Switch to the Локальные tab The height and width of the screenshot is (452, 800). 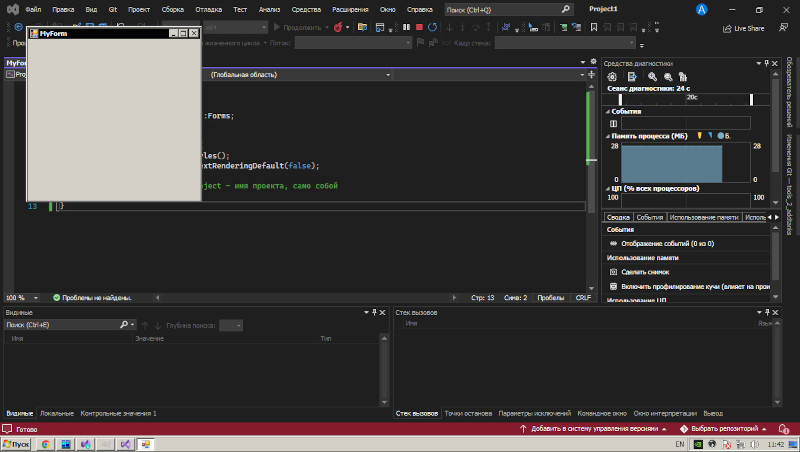[x=57, y=413]
